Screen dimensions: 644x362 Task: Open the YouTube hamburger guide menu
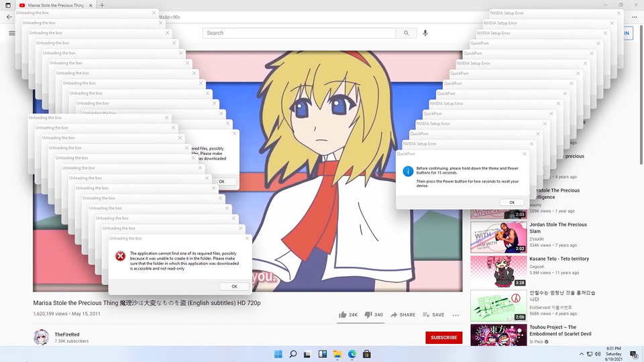(x=12, y=33)
